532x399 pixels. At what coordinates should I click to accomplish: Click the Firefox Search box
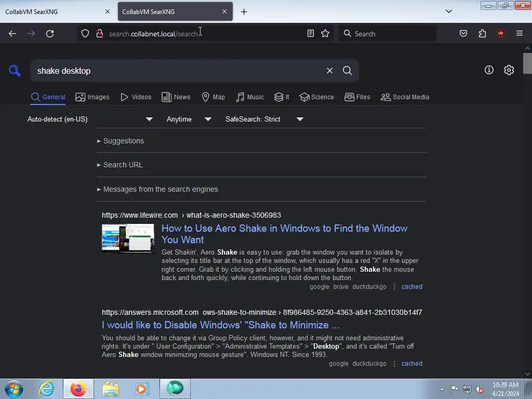coord(388,34)
